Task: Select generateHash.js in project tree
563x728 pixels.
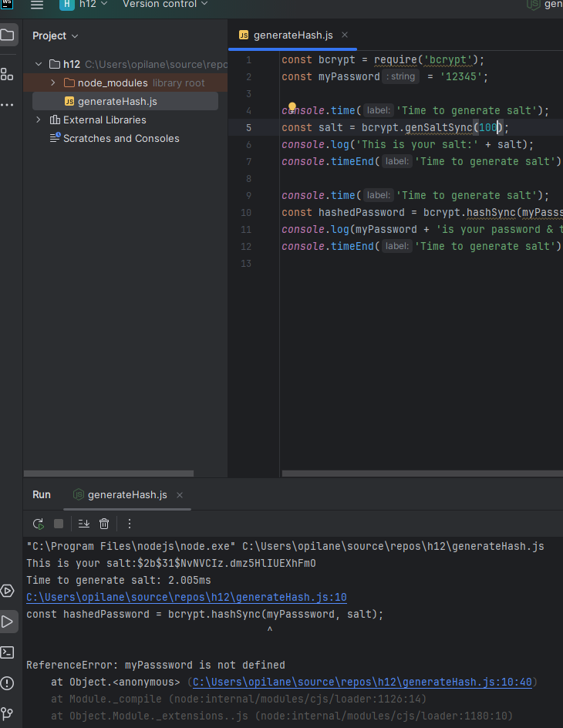Action: (x=125, y=101)
